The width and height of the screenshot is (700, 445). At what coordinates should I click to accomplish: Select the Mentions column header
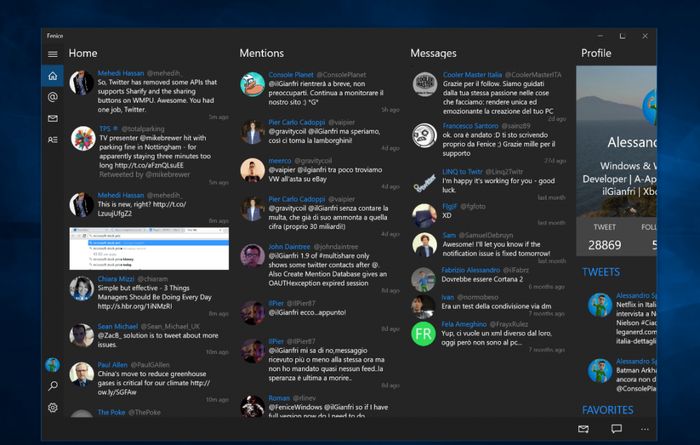262,53
